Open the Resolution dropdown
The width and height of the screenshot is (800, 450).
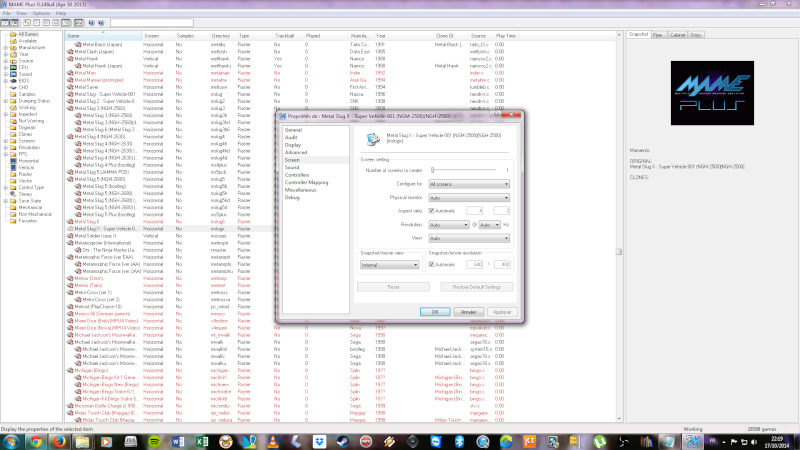[448, 224]
